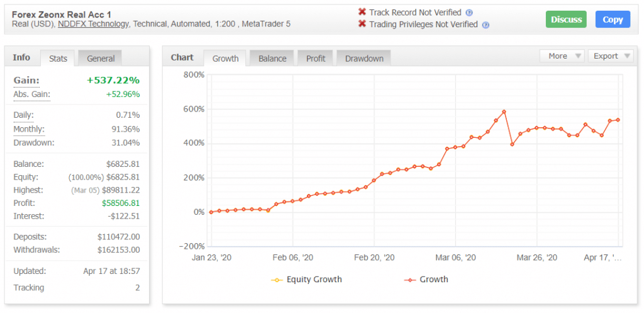Open the More dropdown menu
This screenshot has width=644, height=313.
[x=562, y=56]
